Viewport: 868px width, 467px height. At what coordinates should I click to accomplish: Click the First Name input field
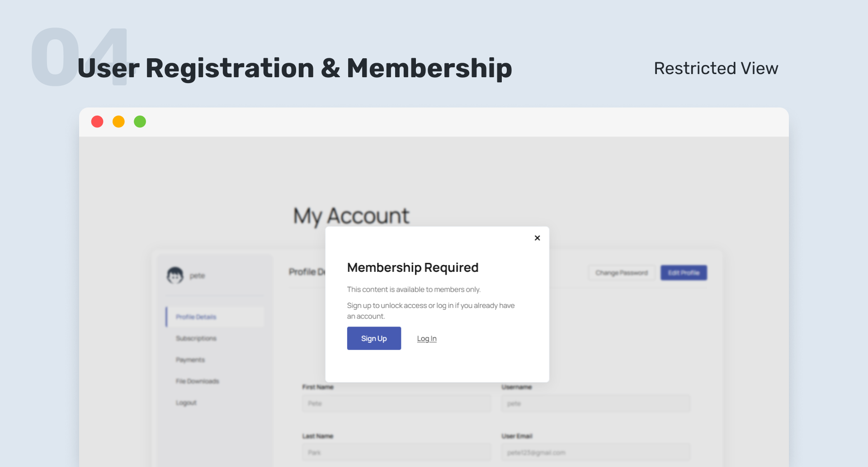coord(396,403)
